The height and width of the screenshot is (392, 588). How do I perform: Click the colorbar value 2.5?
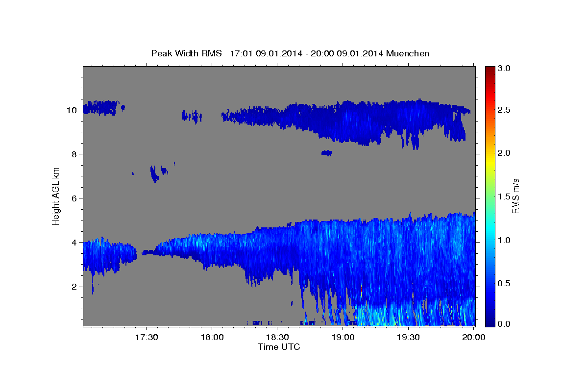[x=505, y=110]
